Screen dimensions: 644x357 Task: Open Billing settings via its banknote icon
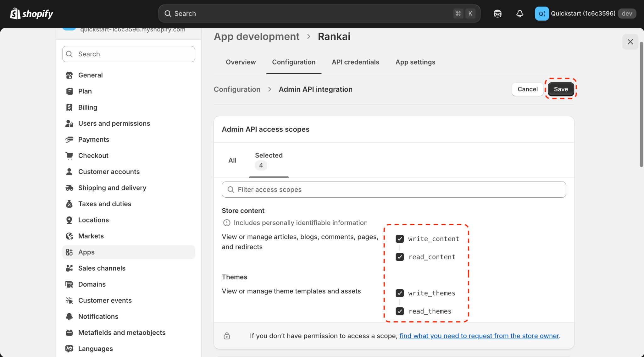point(69,107)
